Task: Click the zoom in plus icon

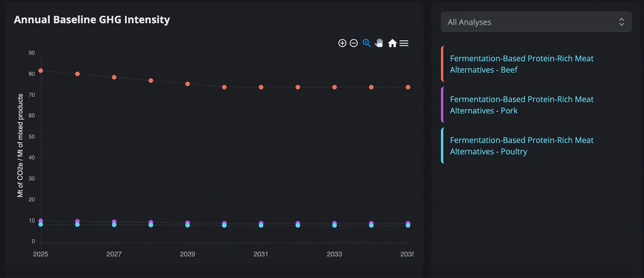Action: pyautogui.click(x=342, y=43)
